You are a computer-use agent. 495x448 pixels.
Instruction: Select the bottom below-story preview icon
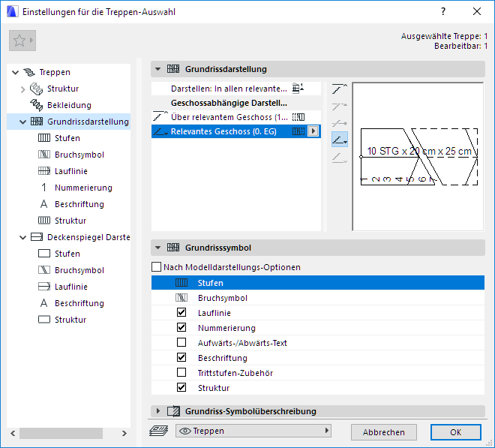tap(340, 158)
